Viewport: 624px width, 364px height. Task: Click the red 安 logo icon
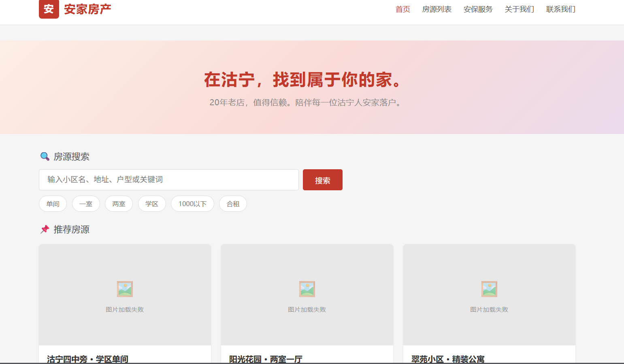pyautogui.click(x=49, y=9)
